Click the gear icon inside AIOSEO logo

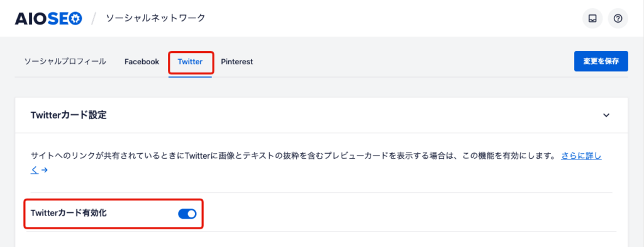pyautogui.click(x=75, y=18)
